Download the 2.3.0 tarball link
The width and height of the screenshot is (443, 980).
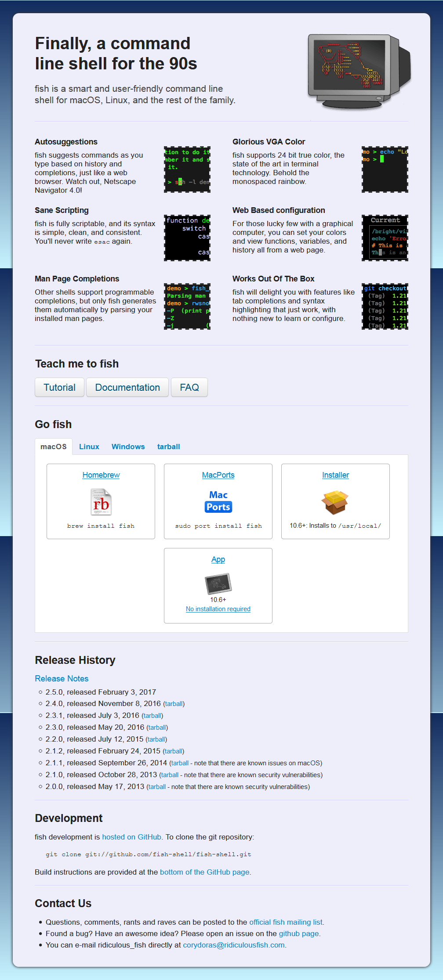157,728
